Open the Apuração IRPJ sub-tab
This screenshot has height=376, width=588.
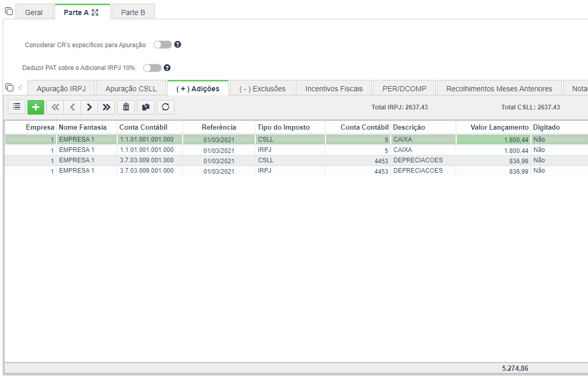[61, 89]
